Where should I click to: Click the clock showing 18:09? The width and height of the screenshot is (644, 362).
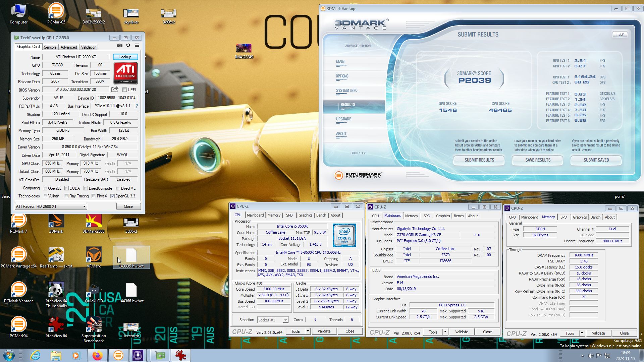pos(625,353)
